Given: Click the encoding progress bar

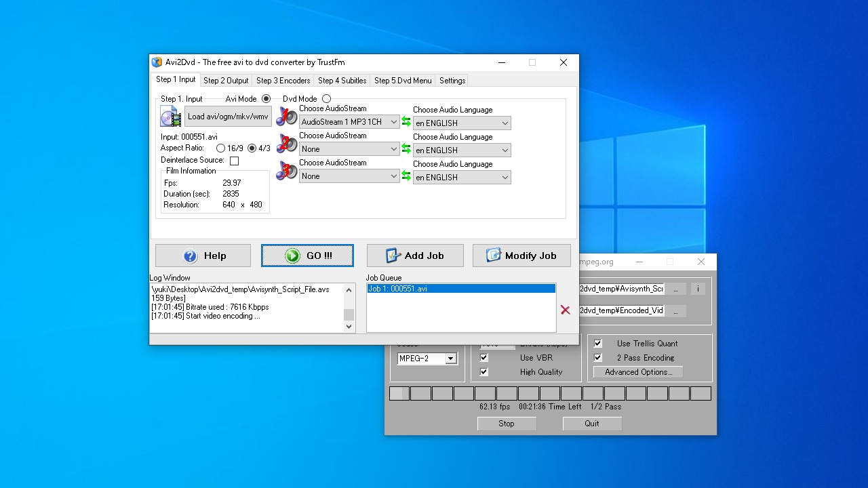Looking at the screenshot, I should pos(550,393).
